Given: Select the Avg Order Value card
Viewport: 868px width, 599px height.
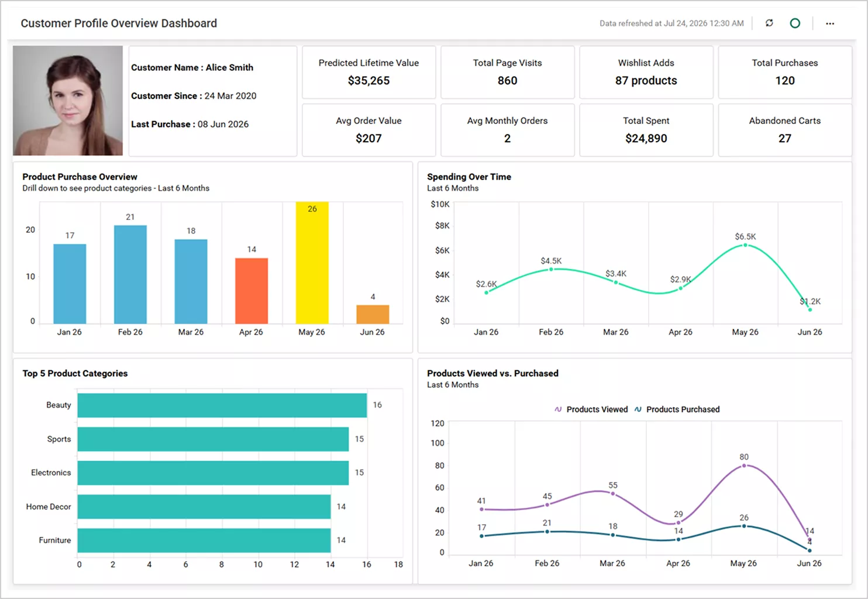Looking at the screenshot, I should 368,130.
